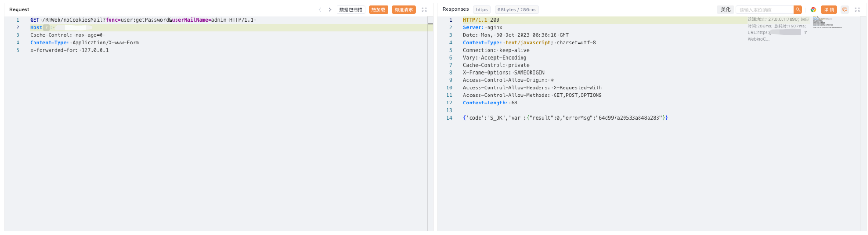Open the orange 详情 details button
The image size is (868, 235).
coord(829,9)
